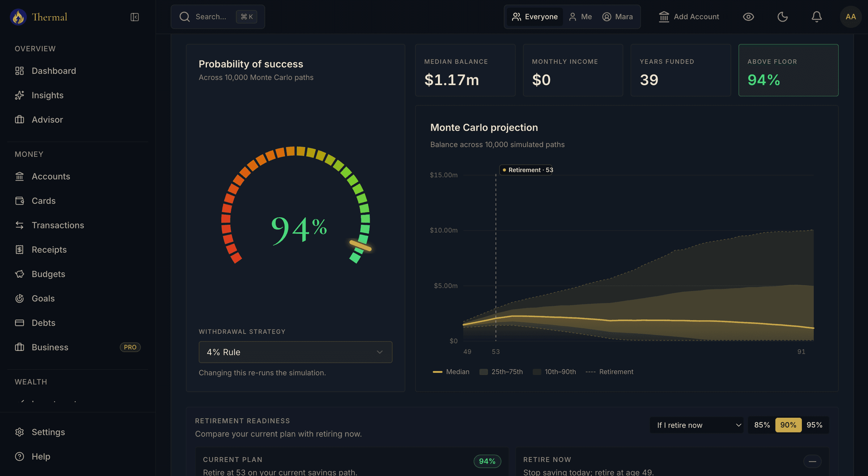Click the Add Account button
This screenshot has height=476, width=868.
tap(689, 17)
